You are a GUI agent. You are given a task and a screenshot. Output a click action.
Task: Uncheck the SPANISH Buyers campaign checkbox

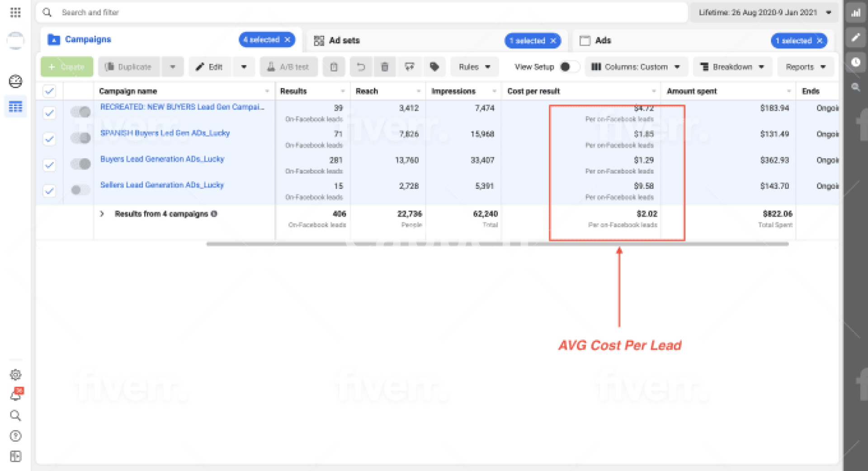coord(49,139)
